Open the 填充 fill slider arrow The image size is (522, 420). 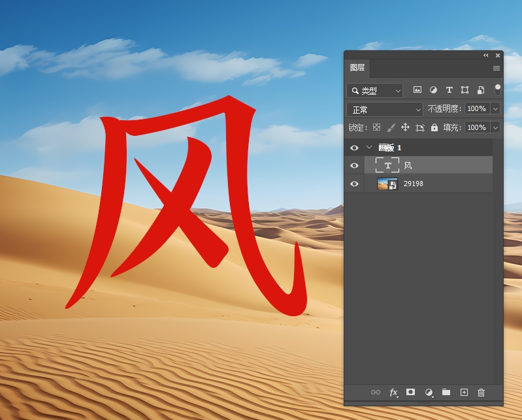(x=495, y=128)
